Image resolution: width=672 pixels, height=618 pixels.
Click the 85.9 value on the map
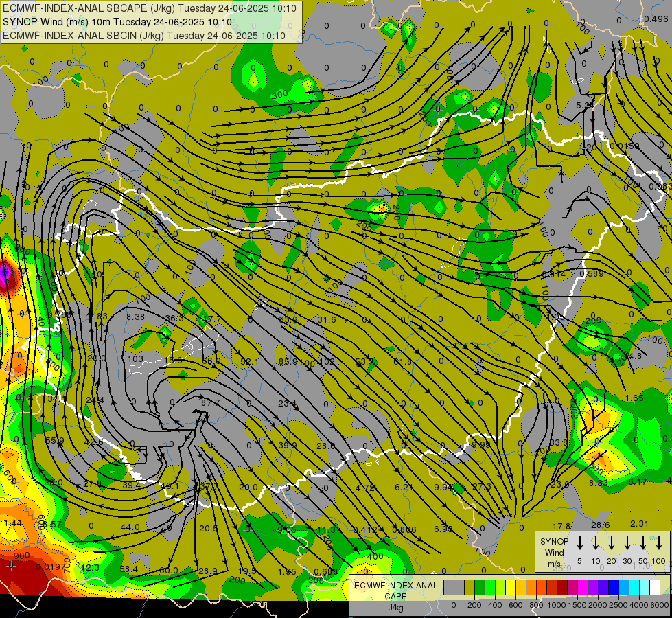(x=288, y=362)
